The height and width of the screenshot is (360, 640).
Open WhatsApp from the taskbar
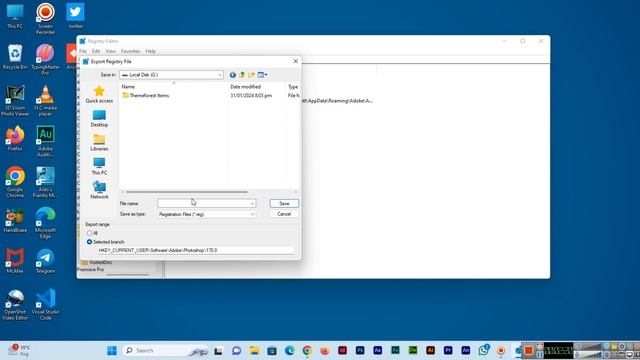tap(484, 350)
